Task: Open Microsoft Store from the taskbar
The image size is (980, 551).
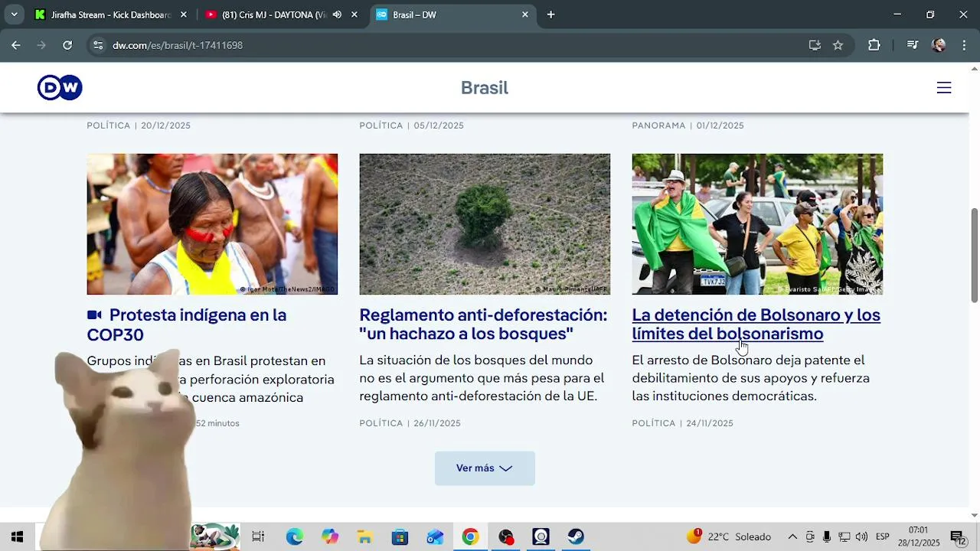Action: click(x=400, y=536)
